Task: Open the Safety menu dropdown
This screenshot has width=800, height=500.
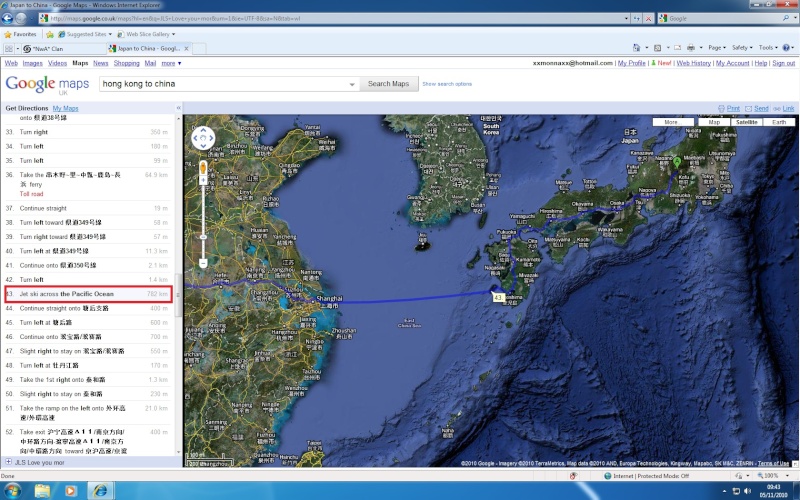Action: tap(742, 47)
